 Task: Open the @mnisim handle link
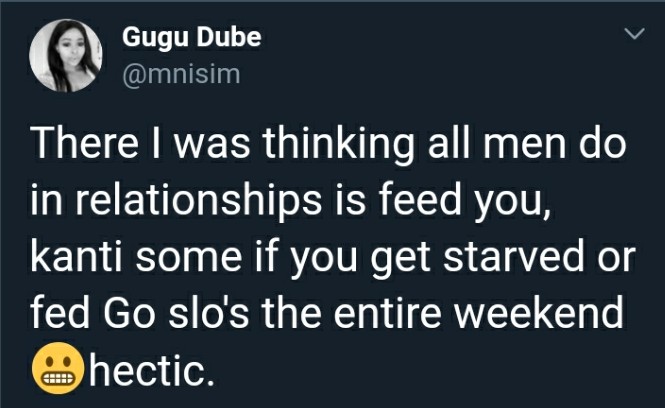tap(181, 74)
